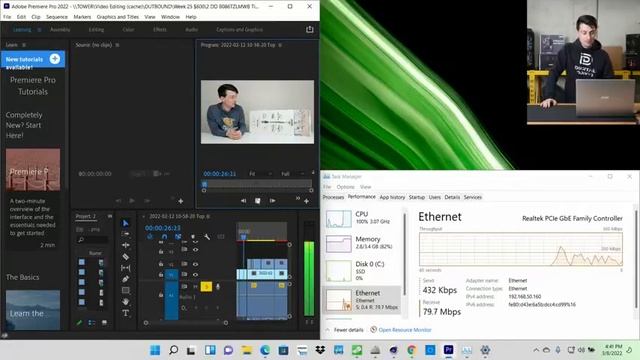Open the Sequence menu in Premiere Pro
This screenshot has height=360, width=640.
57,17
